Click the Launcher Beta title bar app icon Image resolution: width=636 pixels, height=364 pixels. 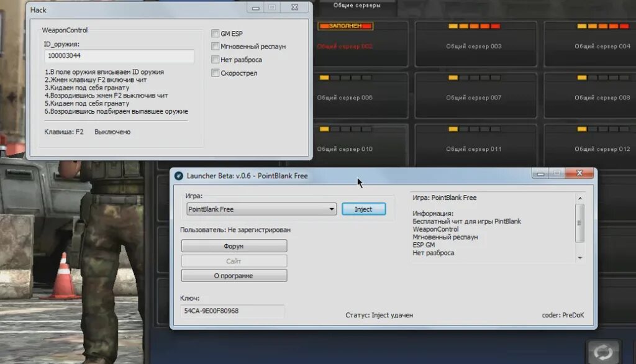coord(178,176)
